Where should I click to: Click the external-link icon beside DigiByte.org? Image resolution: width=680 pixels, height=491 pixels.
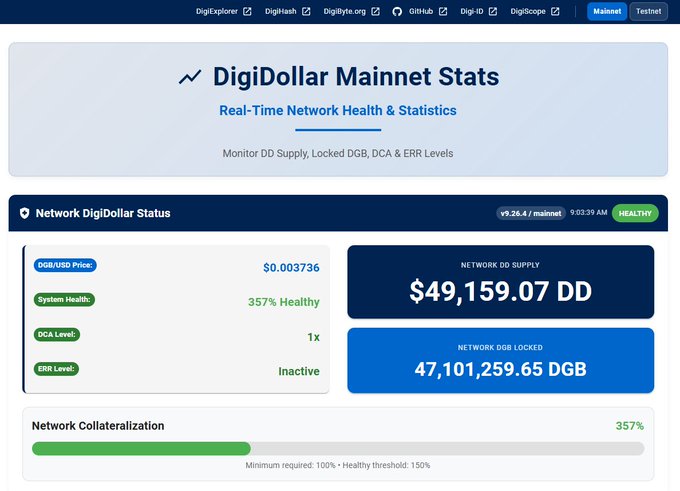[x=376, y=11]
